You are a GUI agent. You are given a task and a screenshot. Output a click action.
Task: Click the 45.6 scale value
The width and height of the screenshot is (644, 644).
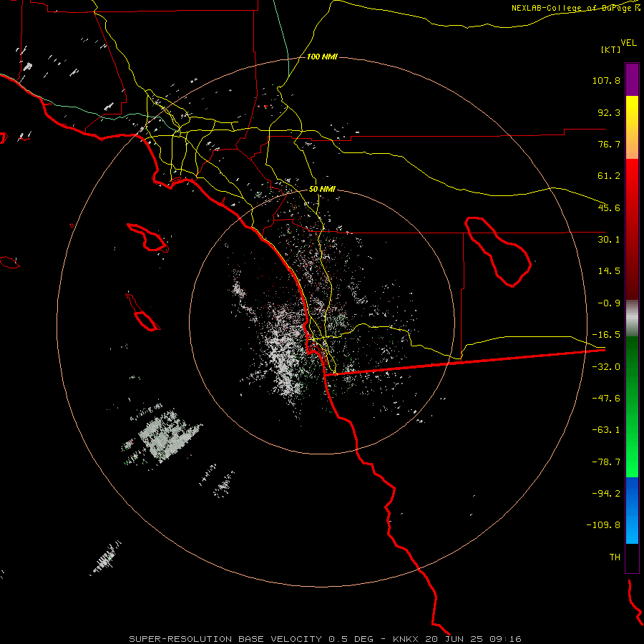click(609, 208)
